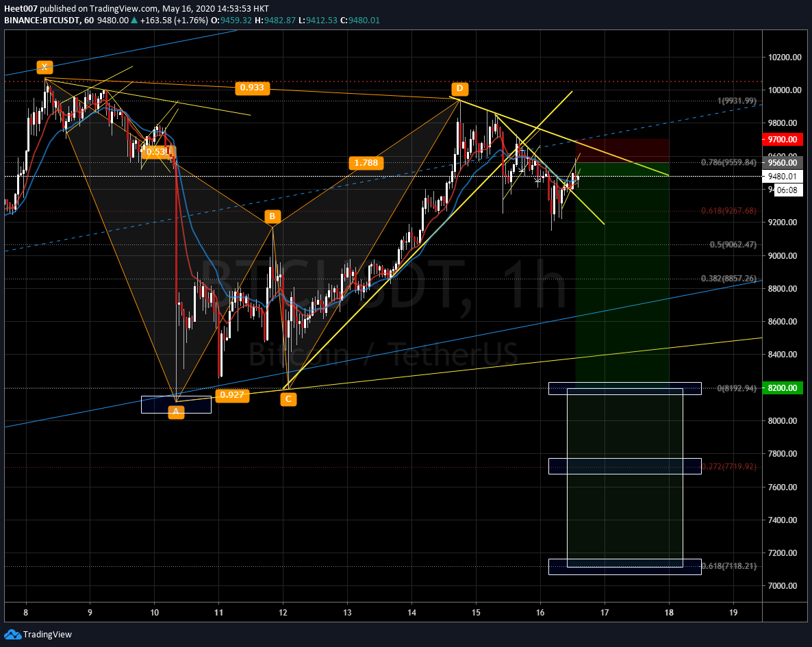Pick the orange C pattern point marker
This screenshot has height=647, width=812.
(x=288, y=399)
